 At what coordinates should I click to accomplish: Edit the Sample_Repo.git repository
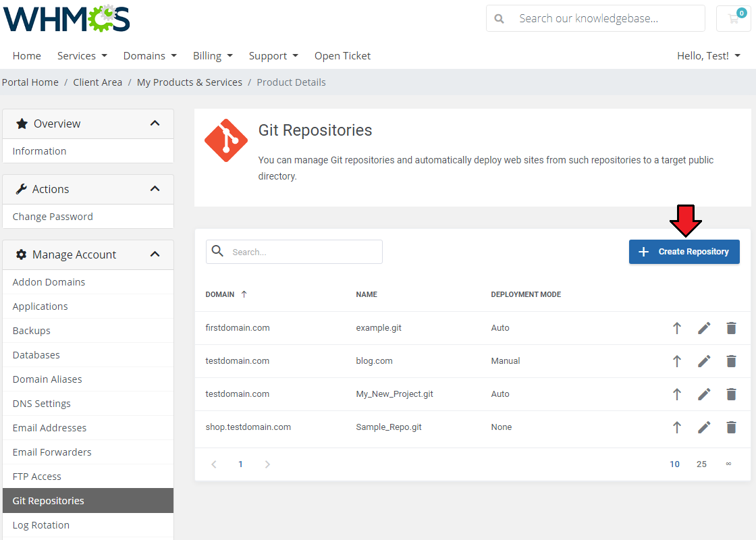pos(704,427)
